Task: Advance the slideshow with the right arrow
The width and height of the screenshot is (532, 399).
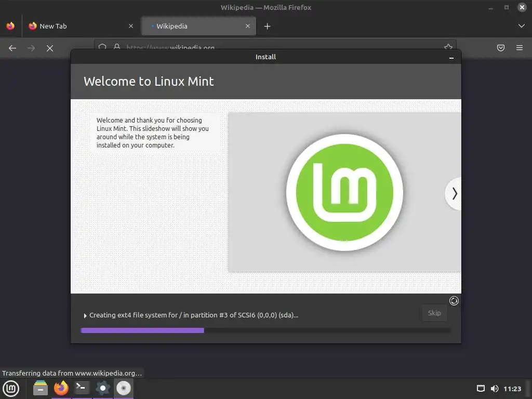Action: tap(454, 193)
